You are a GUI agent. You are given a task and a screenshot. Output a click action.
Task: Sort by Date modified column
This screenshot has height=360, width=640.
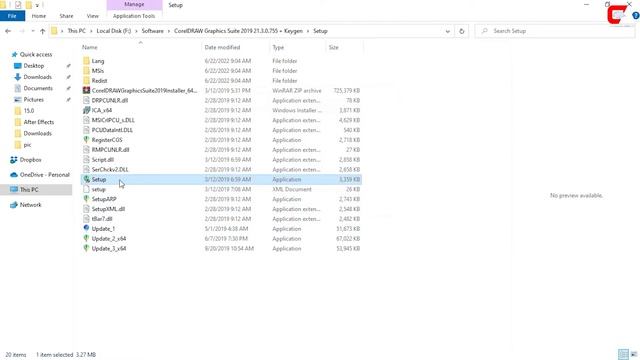(222, 47)
